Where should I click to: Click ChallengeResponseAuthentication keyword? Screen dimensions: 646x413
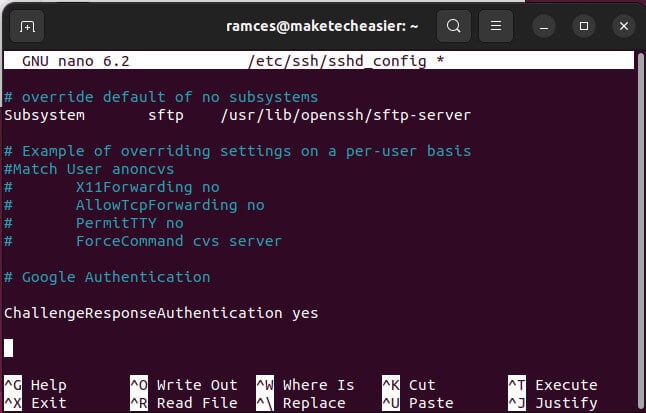pyautogui.click(x=143, y=313)
